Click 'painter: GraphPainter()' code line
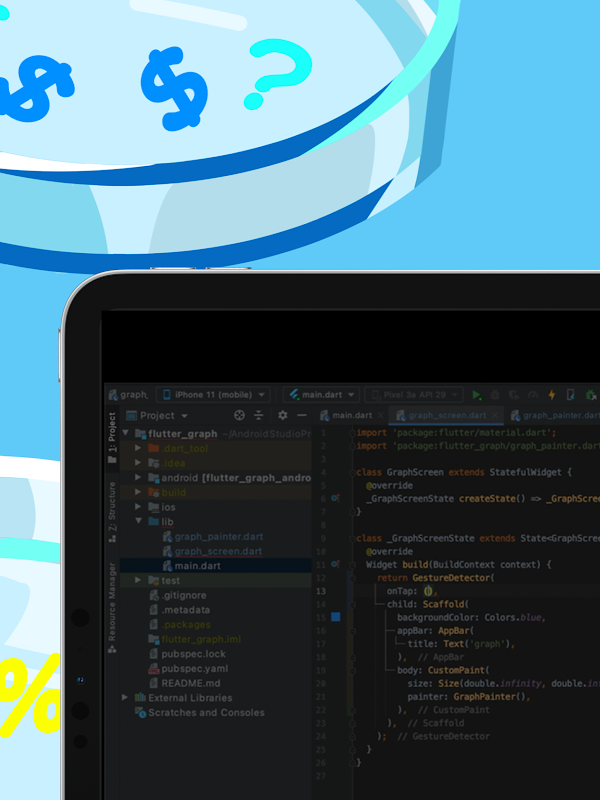This screenshot has height=800, width=600. tap(469, 696)
